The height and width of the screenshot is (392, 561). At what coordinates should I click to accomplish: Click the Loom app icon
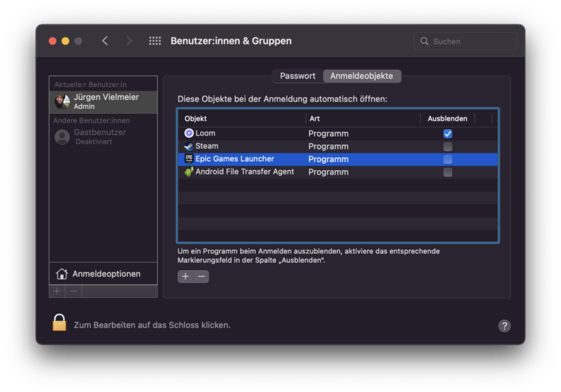click(x=189, y=134)
